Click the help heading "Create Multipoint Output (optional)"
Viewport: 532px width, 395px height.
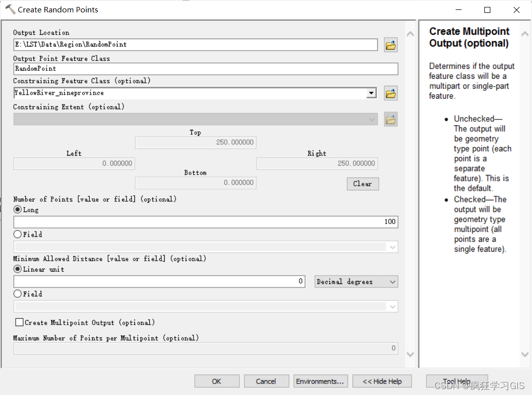pyautogui.click(x=469, y=37)
